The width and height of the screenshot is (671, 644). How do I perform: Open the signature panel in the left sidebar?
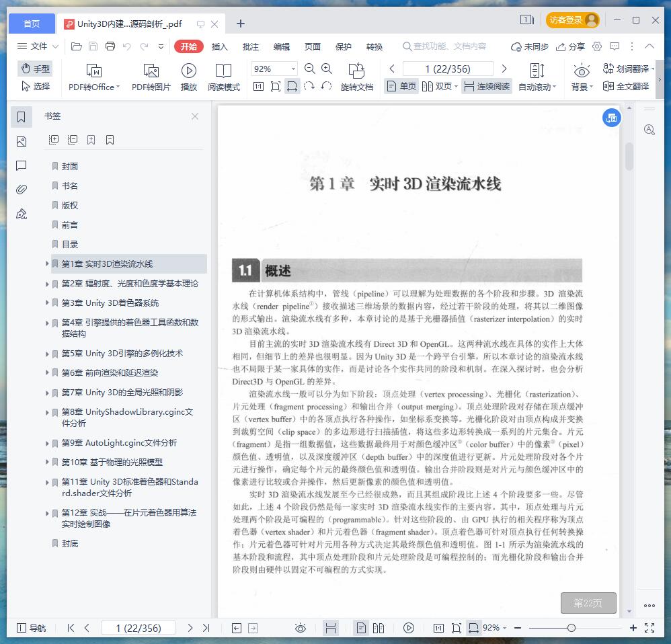click(x=22, y=214)
